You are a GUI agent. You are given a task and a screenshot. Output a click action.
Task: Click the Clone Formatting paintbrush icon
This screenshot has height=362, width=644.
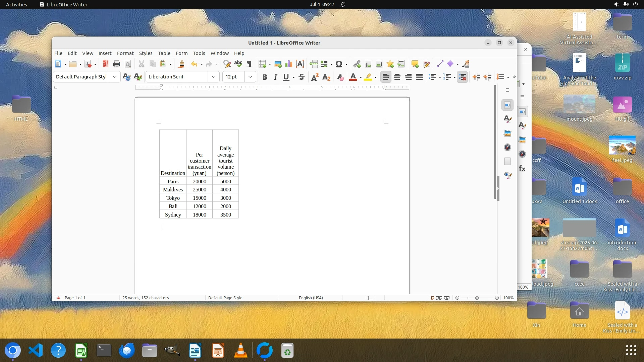(181, 64)
